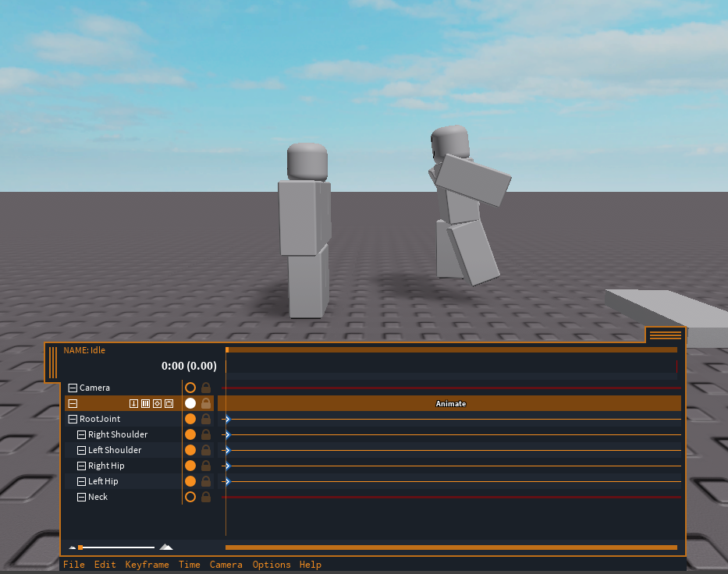Click the top orange timeline range bar
This screenshot has height=574, width=728.
tap(451, 350)
